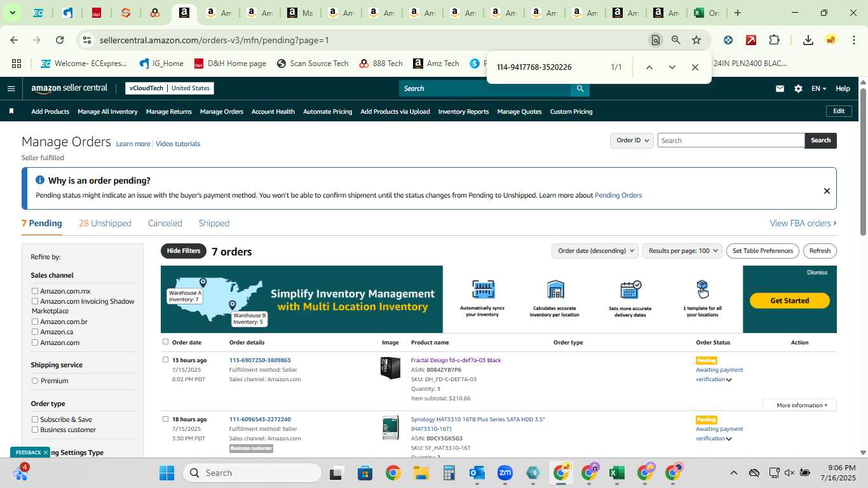Open the EN language dropdown
This screenshot has height=488, width=868.
click(818, 88)
